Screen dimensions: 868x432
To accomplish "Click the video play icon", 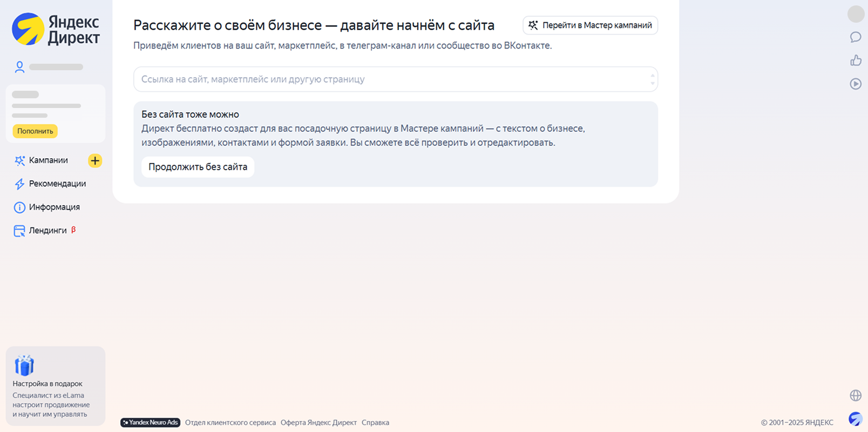I will (856, 84).
